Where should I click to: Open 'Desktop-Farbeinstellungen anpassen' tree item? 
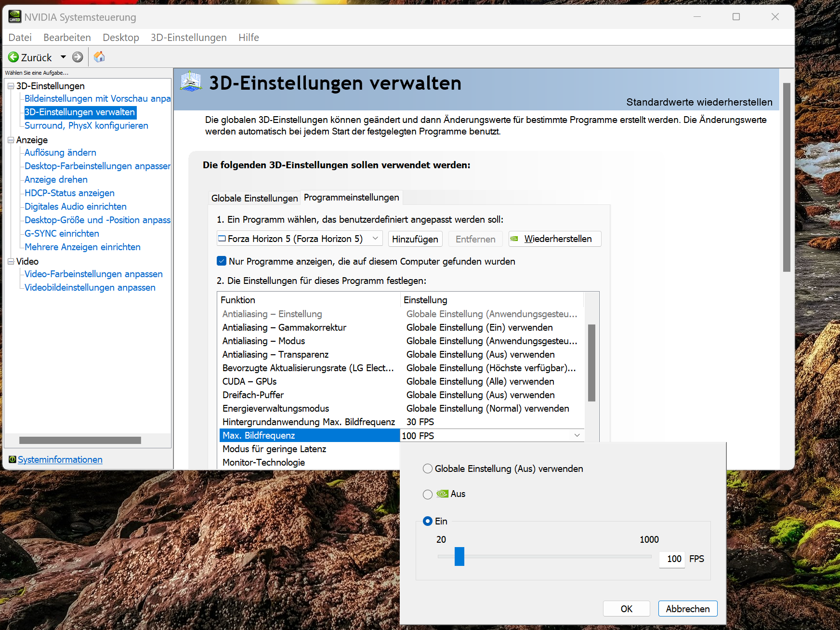(97, 166)
